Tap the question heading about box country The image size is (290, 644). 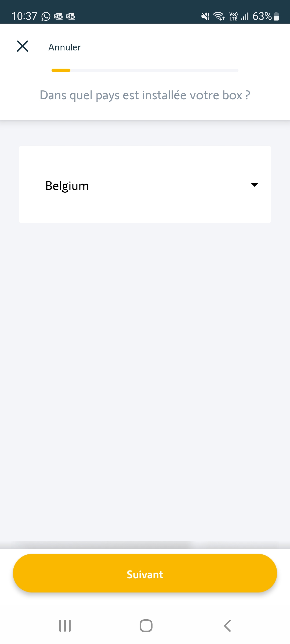(x=145, y=95)
